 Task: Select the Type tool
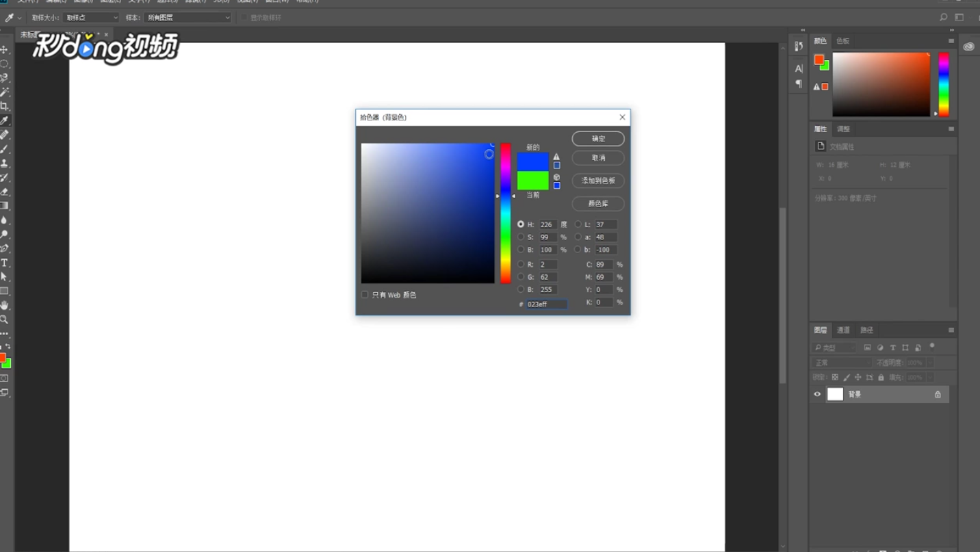point(4,263)
